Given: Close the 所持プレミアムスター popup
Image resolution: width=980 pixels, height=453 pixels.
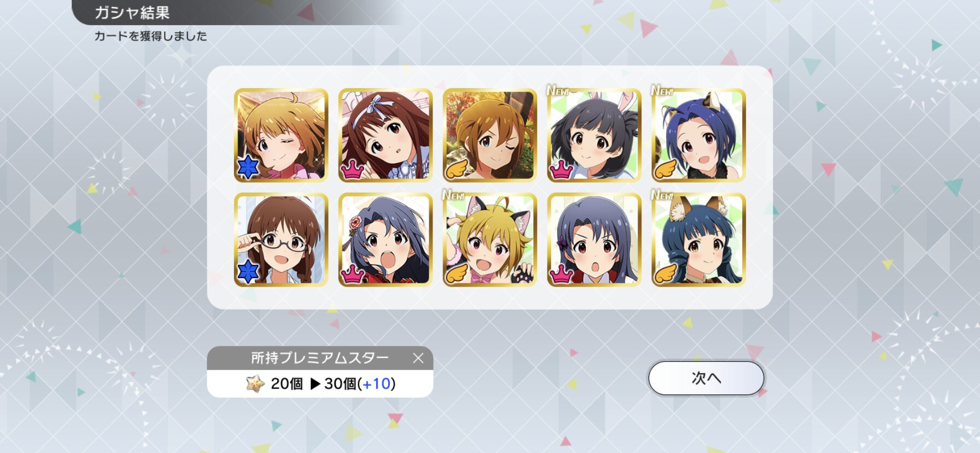Looking at the screenshot, I should pyautogui.click(x=418, y=358).
